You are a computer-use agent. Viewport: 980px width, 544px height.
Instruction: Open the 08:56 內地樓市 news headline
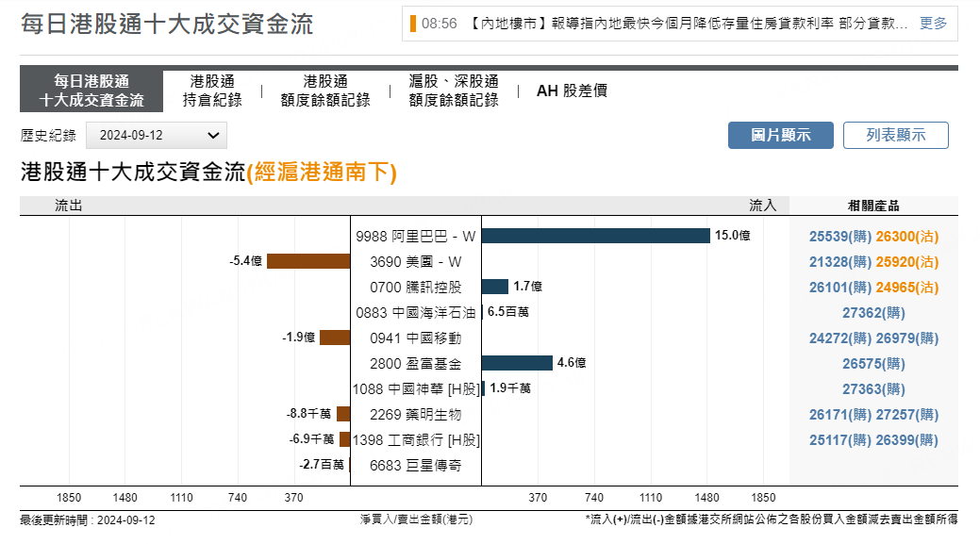[x=688, y=24]
